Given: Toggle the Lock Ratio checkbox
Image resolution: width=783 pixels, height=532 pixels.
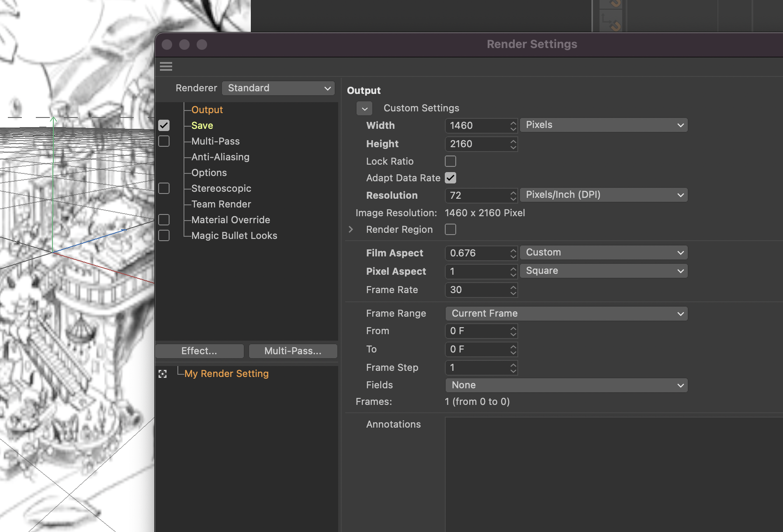Looking at the screenshot, I should pos(450,161).
